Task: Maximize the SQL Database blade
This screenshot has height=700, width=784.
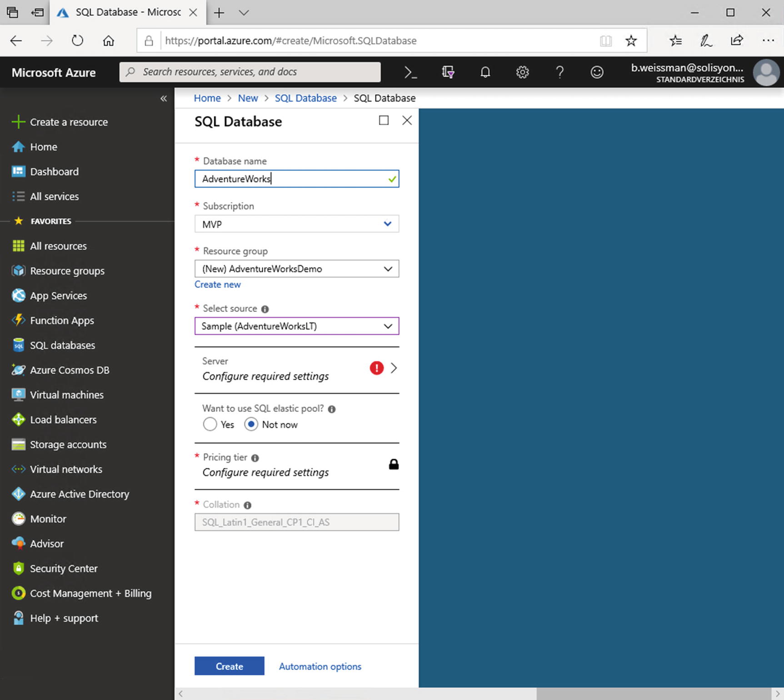Action: (x=384, y=120)
